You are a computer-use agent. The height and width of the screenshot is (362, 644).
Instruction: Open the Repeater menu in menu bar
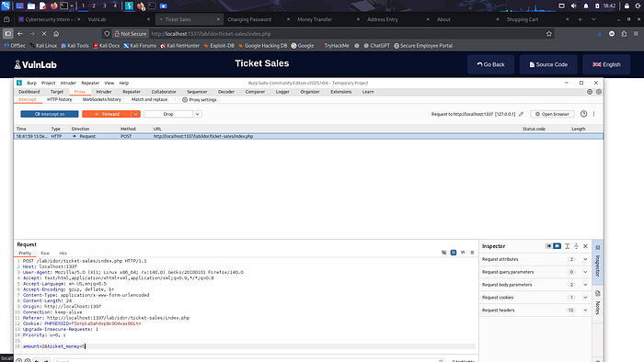click(x=90, y=83)
